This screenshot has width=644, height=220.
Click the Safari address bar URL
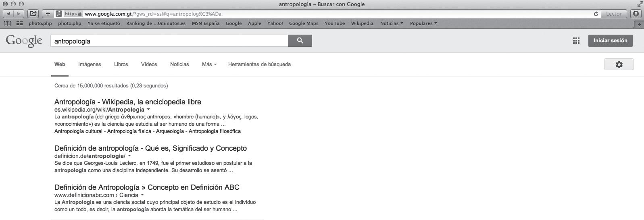click(153, 14)
